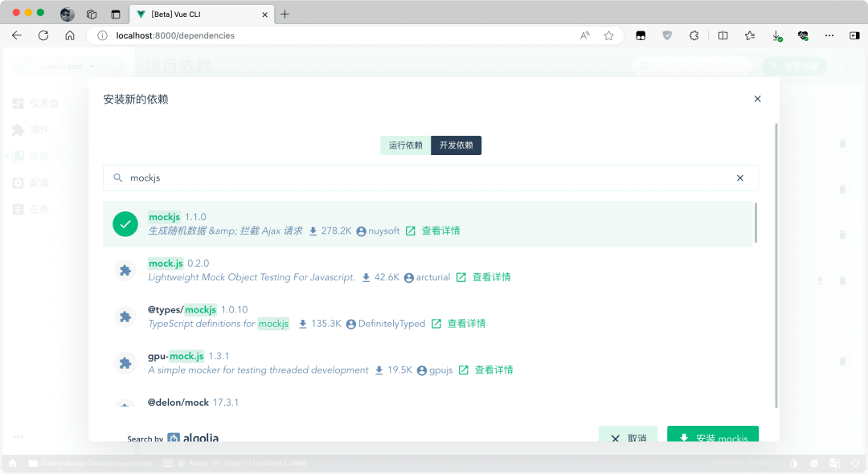Open browser downloads panel
868x474 pixels.
[x=776, y=35]
